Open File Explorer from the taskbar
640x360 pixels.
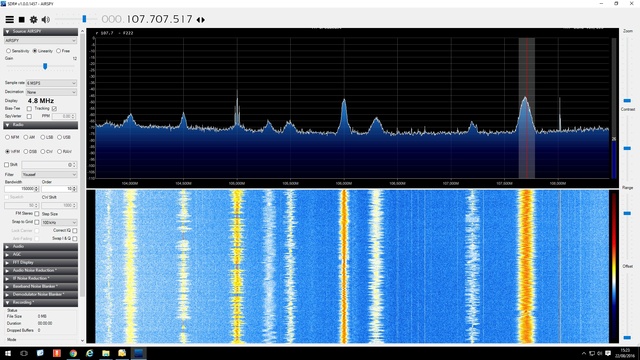(x=106, y=353)
